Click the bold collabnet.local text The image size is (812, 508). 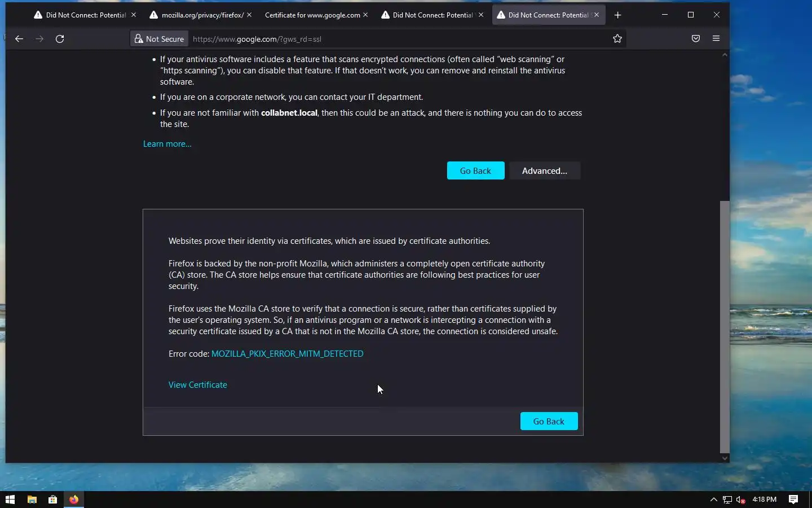coord(289,113)
